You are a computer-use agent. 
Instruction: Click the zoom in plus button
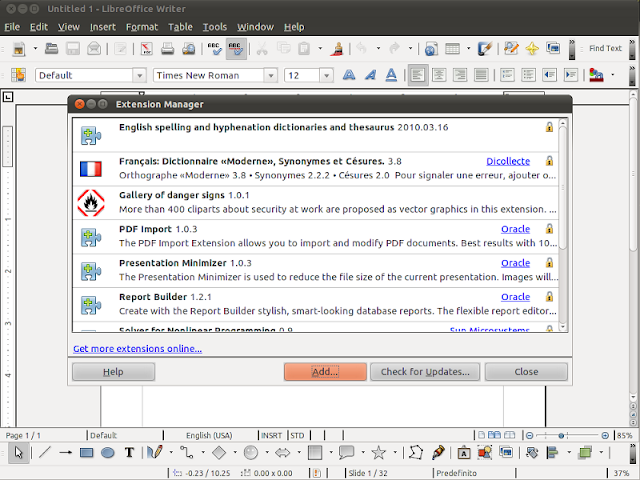pyautogui.click(x=605, y=436)
